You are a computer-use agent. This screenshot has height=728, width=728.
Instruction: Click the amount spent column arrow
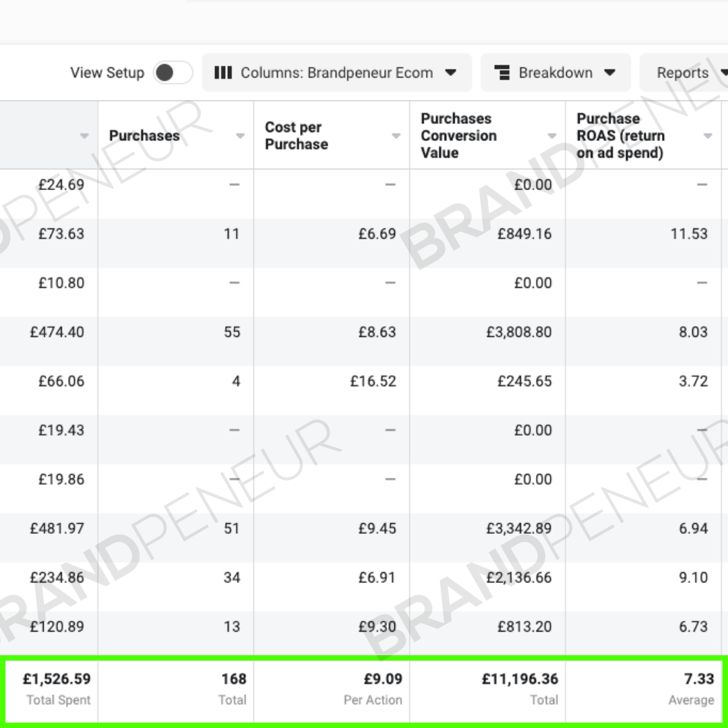[x=84, y=135]
